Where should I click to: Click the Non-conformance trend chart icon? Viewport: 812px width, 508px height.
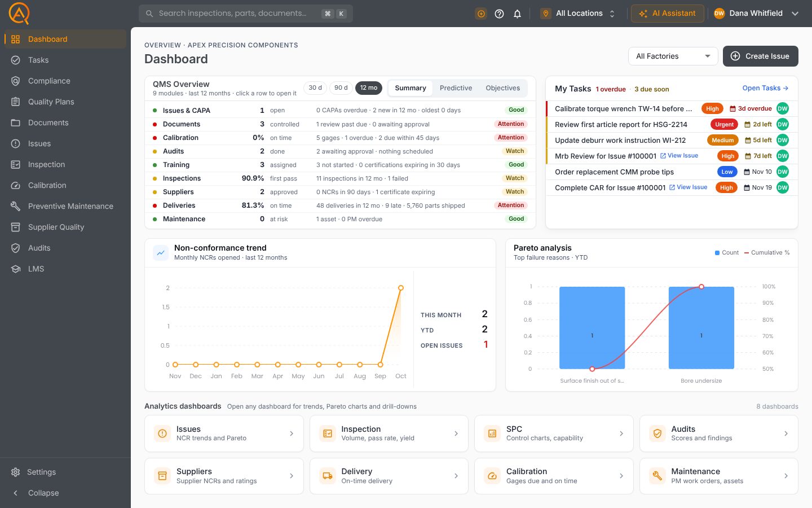(x=161, y=253)
